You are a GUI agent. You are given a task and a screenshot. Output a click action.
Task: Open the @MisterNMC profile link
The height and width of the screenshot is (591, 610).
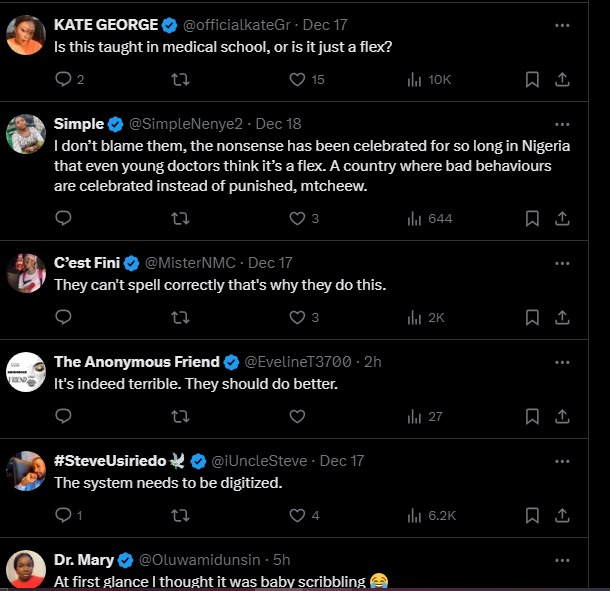click(191, 263)
